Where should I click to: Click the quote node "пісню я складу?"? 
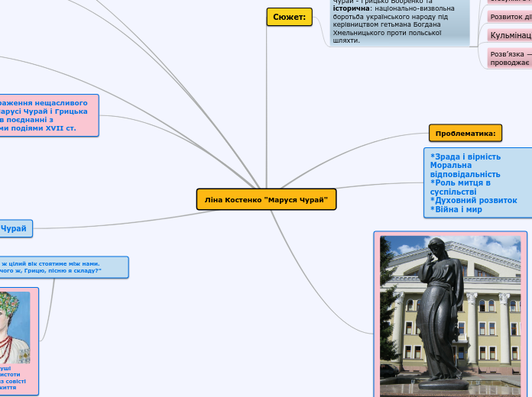pos(64,267)
